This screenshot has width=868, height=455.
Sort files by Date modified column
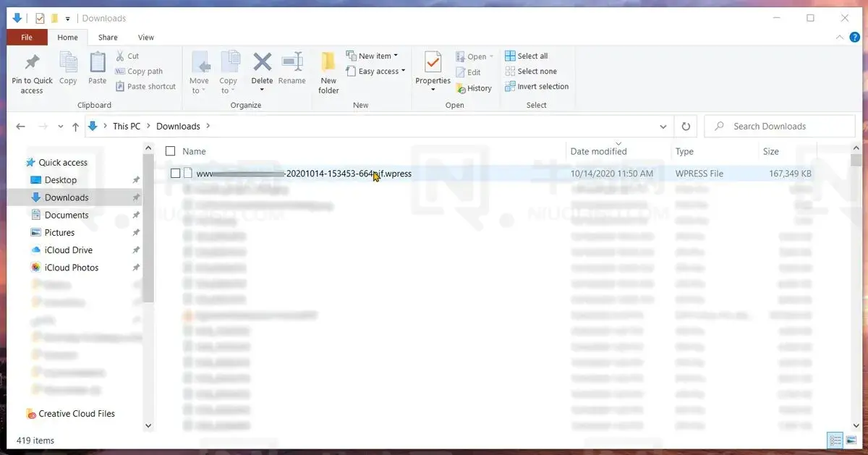598,151
